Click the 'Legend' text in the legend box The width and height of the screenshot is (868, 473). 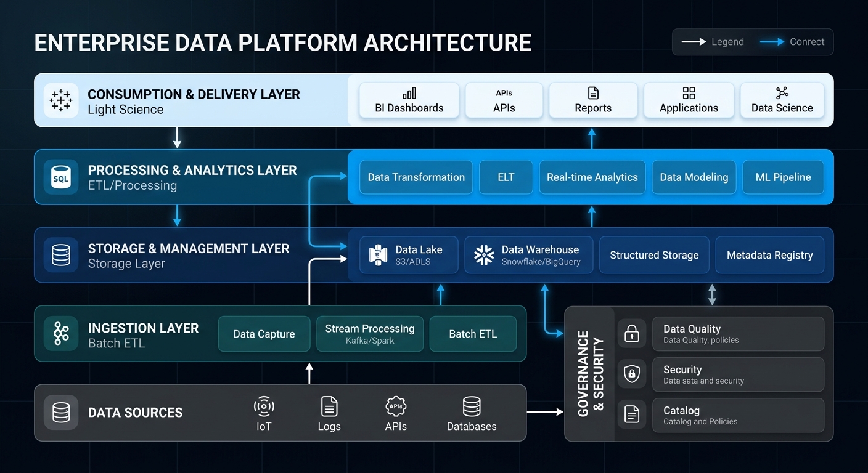(727, 42)
